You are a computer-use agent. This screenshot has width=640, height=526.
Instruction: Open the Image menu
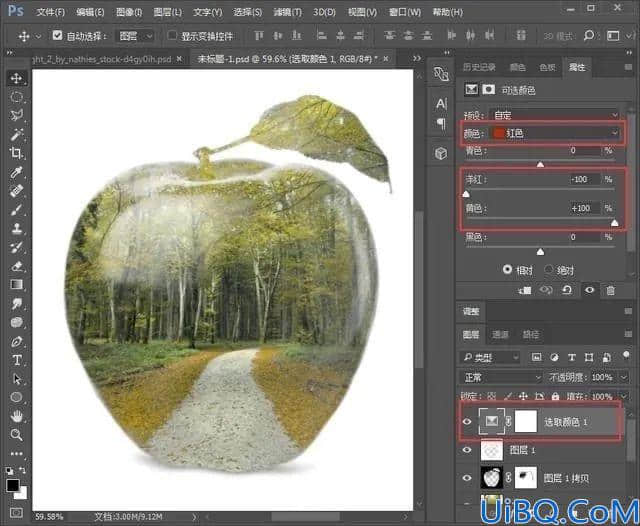[x=129, y=12]
